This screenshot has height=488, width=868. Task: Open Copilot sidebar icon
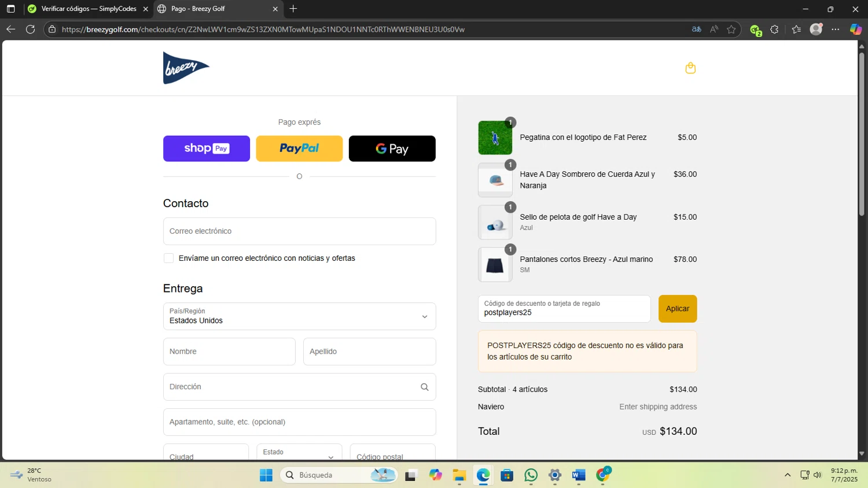coord(855,29)
